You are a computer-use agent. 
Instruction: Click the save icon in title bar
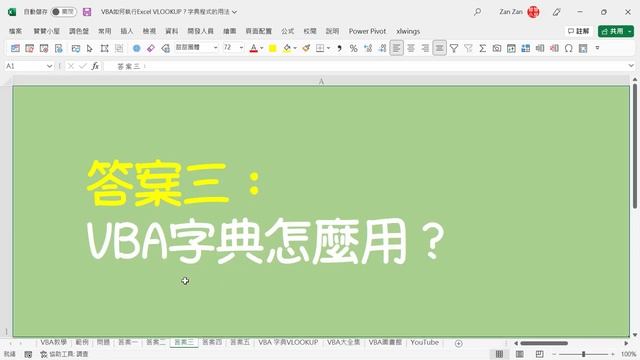pos(87,12)
